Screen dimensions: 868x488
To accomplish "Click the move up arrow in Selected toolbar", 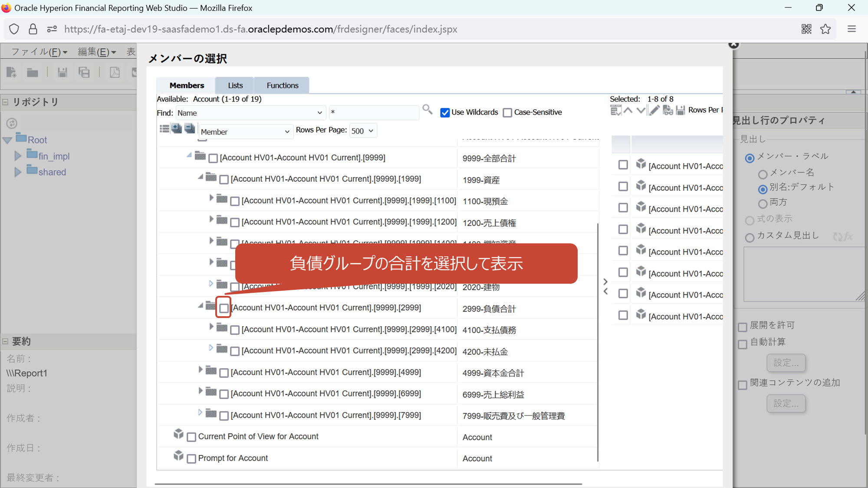I will (628, 111).
